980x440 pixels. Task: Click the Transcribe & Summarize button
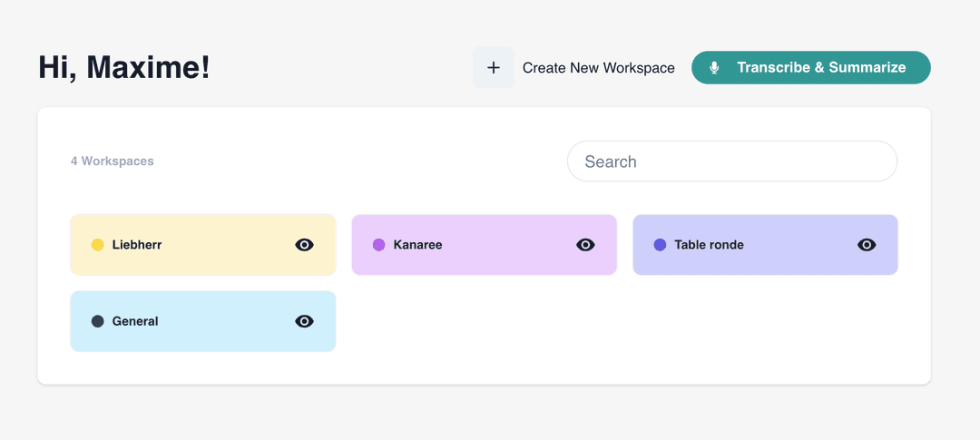tap(810, 67)
